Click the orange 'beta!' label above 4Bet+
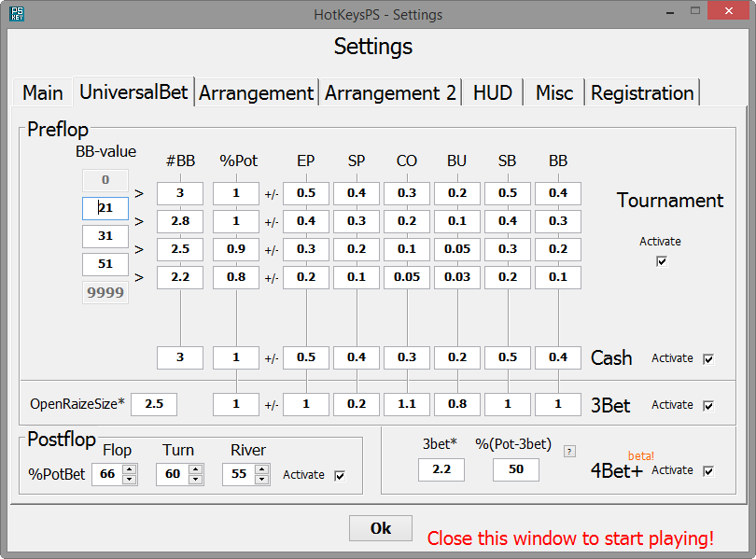 click(641, 455)
